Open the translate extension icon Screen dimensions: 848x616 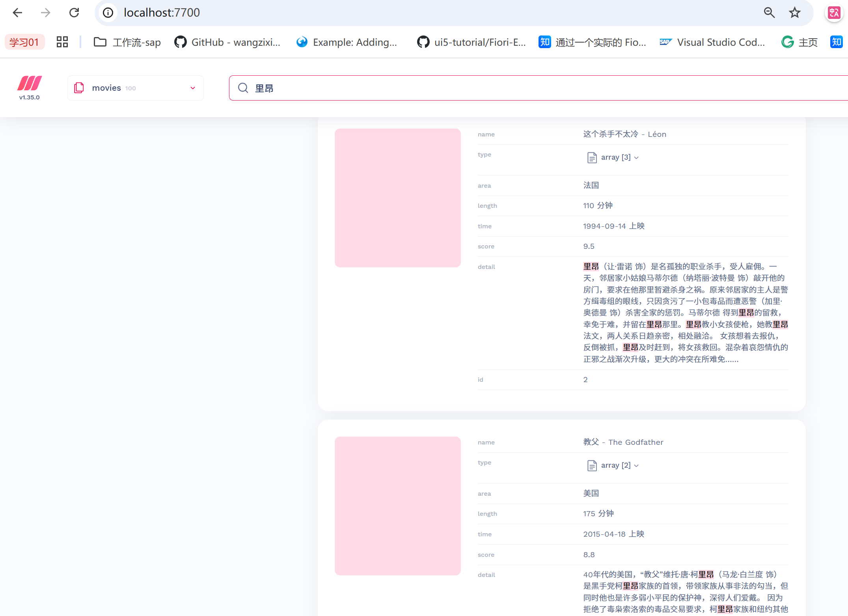click(x=833, y=13)
